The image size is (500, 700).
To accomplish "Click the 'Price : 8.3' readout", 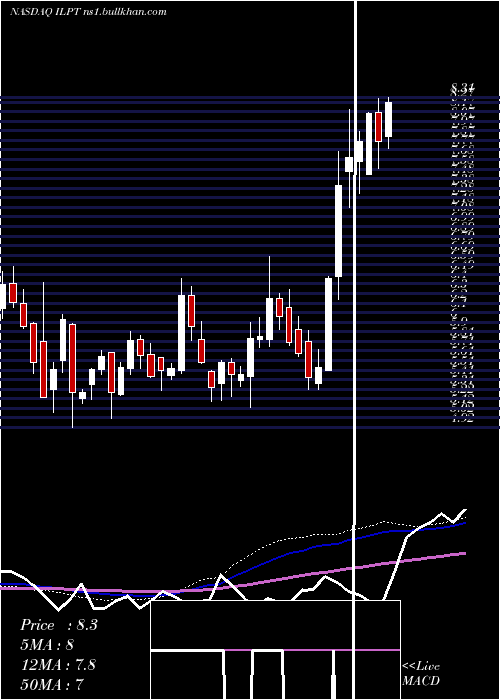I will coord(58,625).
